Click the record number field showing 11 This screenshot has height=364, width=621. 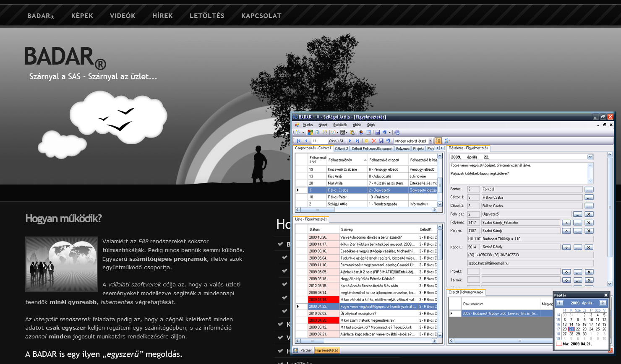[x=319, y=141]
